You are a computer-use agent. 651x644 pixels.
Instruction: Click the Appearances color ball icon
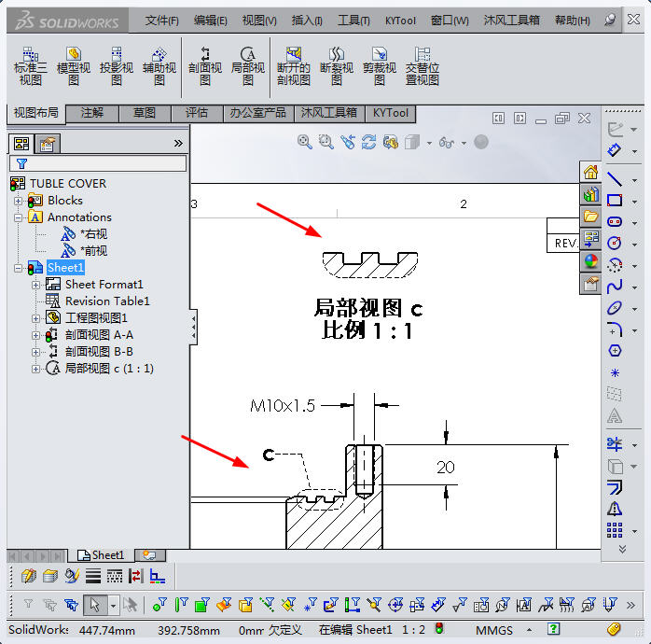(x=590, y=262)
